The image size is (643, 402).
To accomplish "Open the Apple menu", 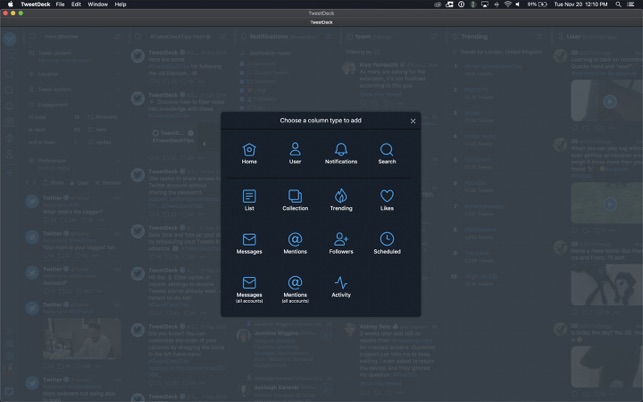I will (10, 4).
